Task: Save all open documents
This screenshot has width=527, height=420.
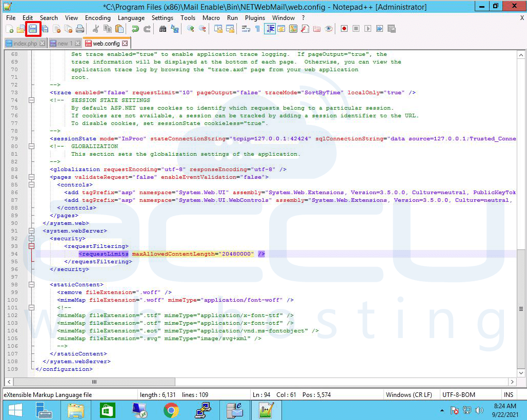Action: point(45,29)
